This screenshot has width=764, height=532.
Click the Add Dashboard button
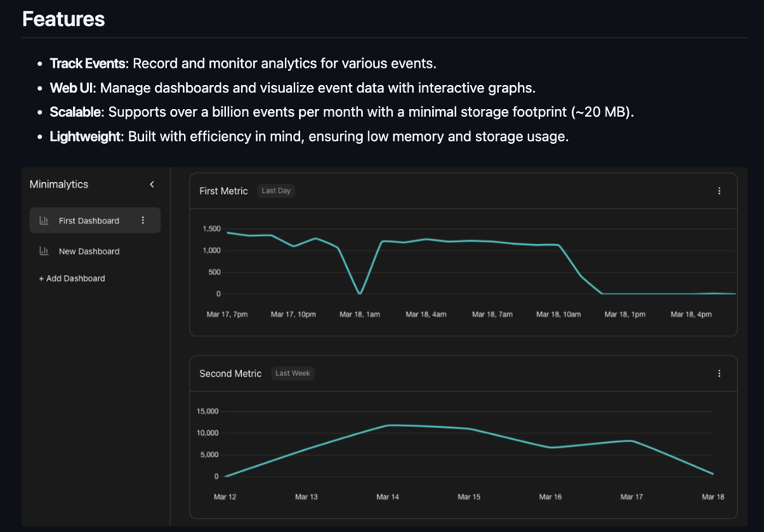[x=72, y=278]
